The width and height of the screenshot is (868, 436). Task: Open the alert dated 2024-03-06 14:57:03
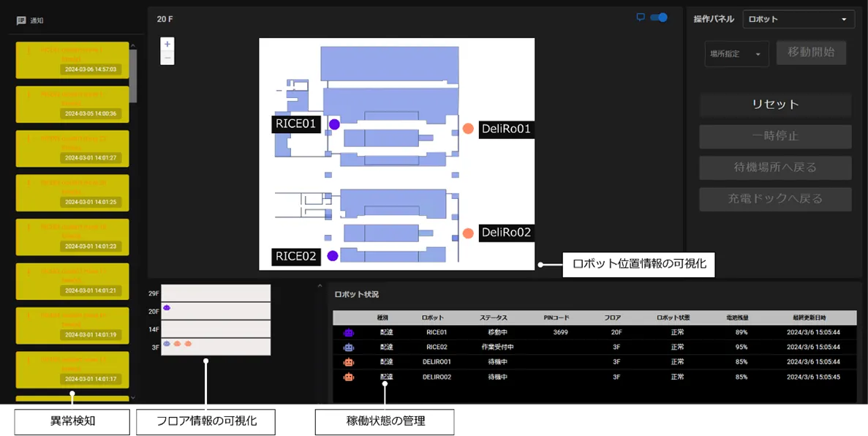click(72, 60)
